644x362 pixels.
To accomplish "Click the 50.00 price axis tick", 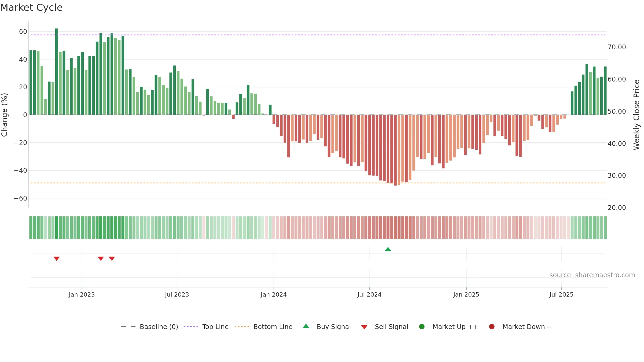I will click(617, 112).
